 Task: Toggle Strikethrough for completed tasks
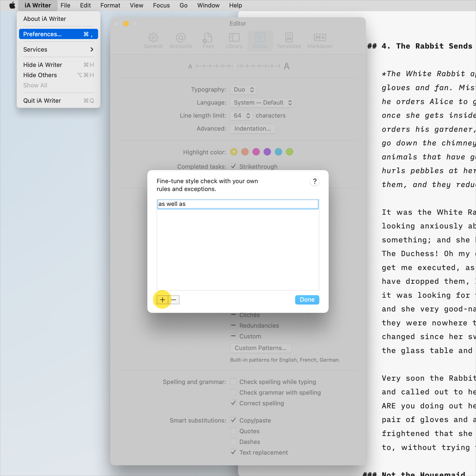tap(233, 166)
